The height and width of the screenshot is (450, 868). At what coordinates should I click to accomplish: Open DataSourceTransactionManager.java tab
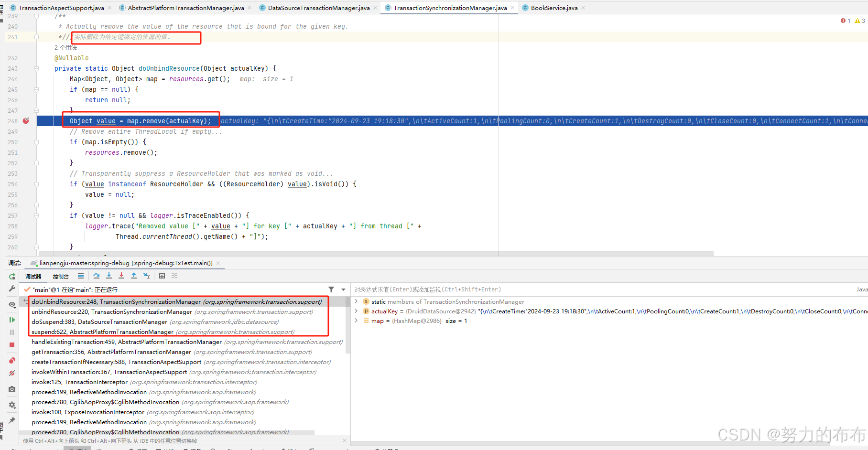pos(319,8)
